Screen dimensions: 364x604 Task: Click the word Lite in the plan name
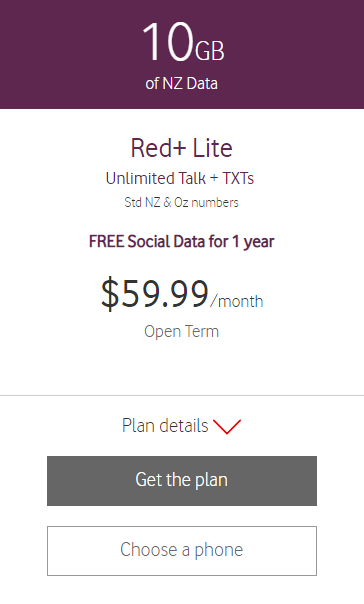pos(212,148)
